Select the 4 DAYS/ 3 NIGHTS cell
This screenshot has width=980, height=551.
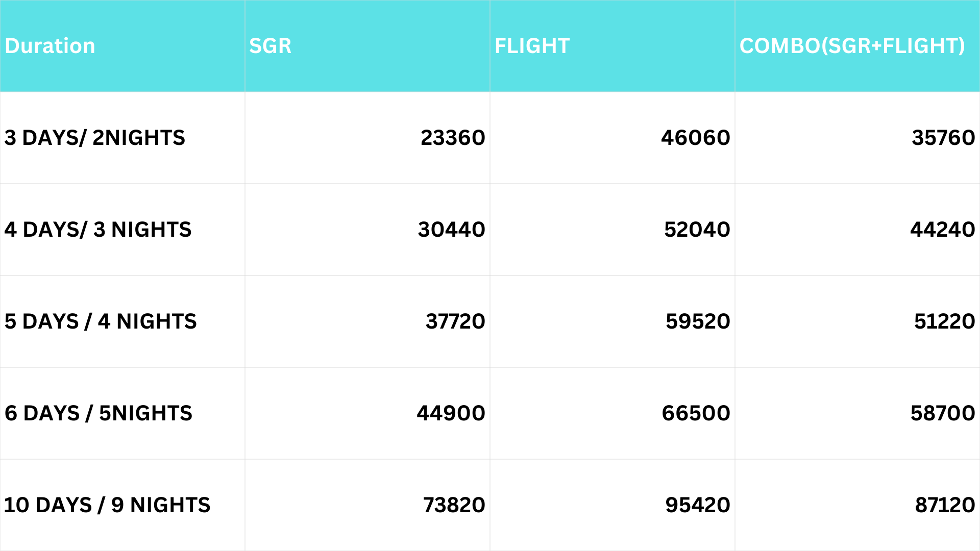click(x=98, y=230)
